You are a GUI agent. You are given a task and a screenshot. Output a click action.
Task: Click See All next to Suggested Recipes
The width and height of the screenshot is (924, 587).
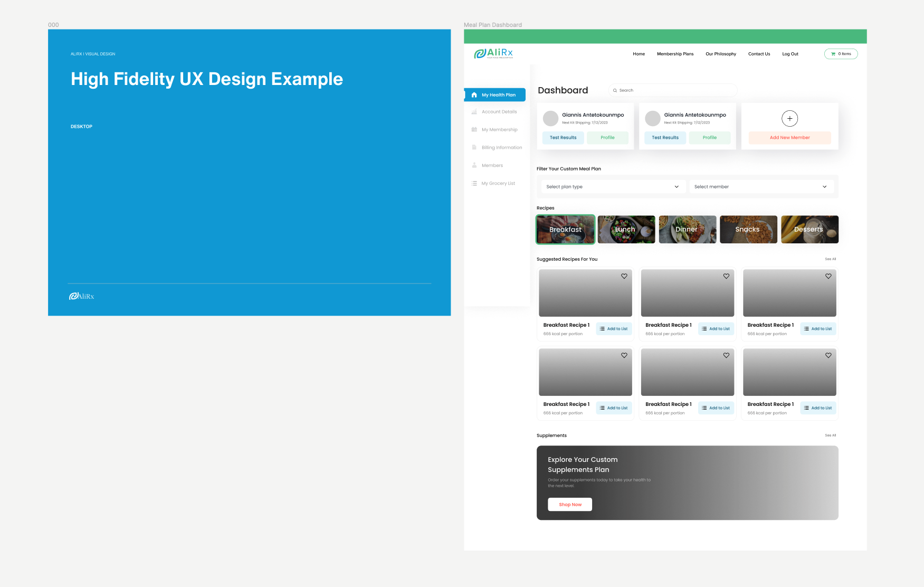tap(830, 259)
